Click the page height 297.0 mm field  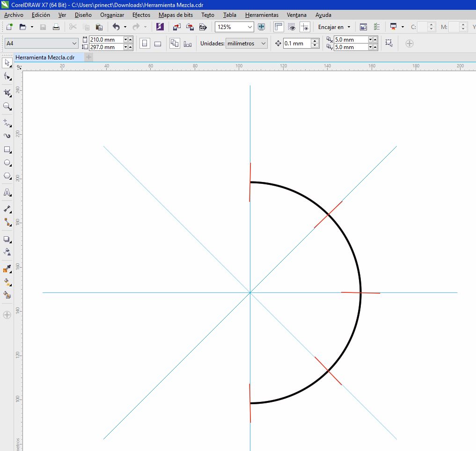(106, 47)
